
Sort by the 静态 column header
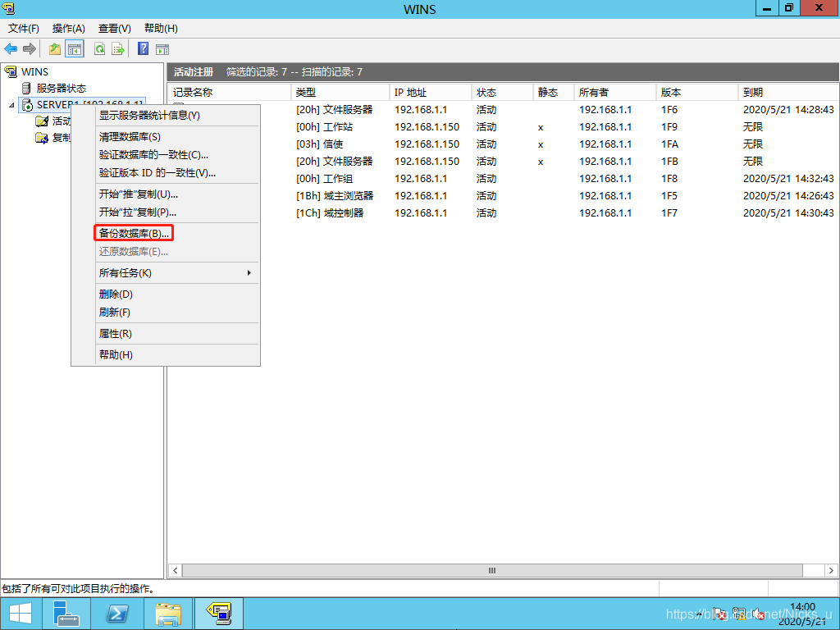pos(554,92)
